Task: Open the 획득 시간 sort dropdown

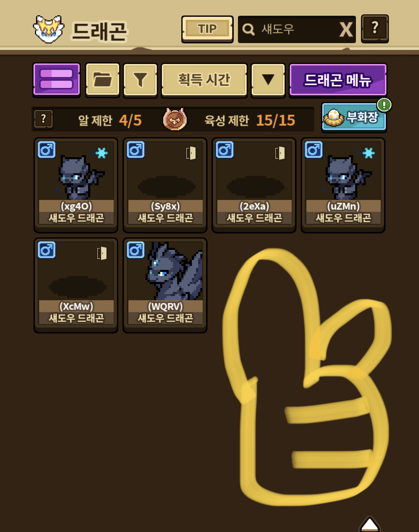Action: [x=204, y=80]
